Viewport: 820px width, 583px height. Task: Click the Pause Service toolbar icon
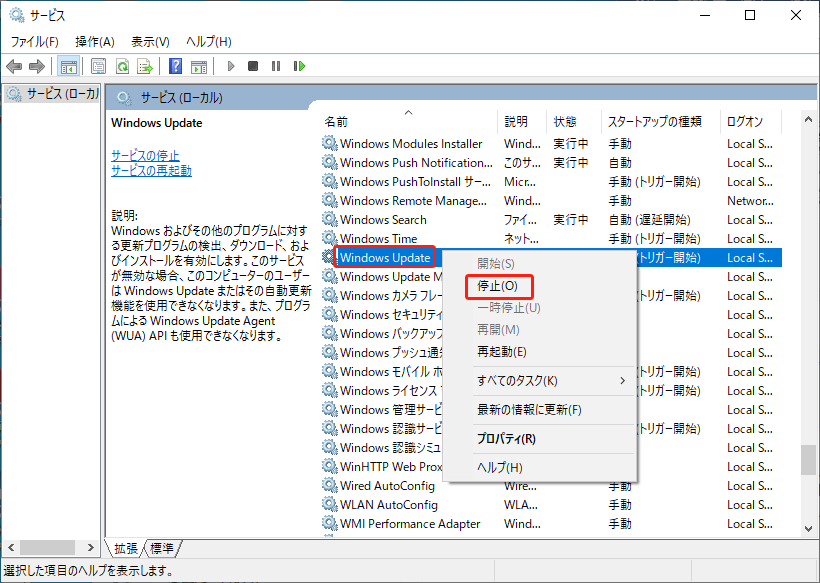click(276, 66)
